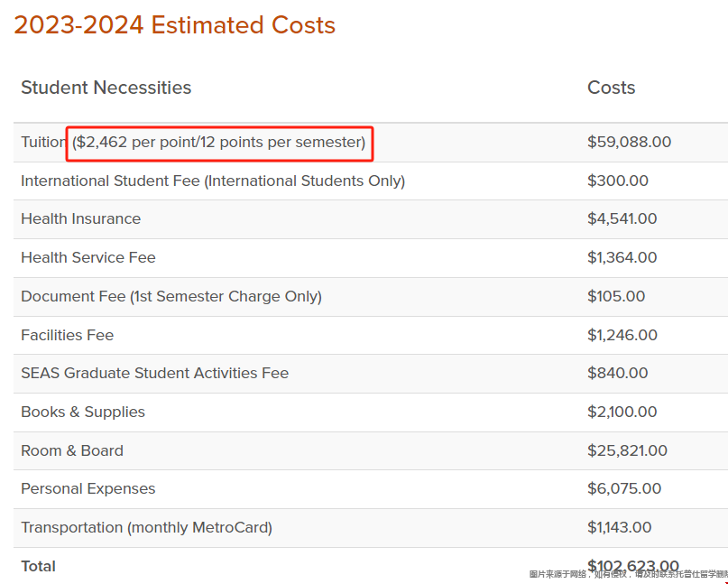Click the Room & Board cost $25,821.00

click(627, 450)
